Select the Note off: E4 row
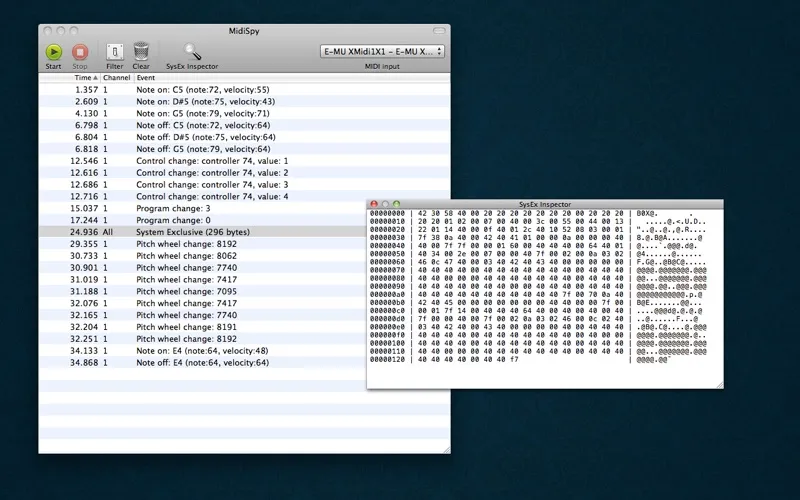Image resolution: width=800 pixels, height=500 pixels. pos(202,362)
